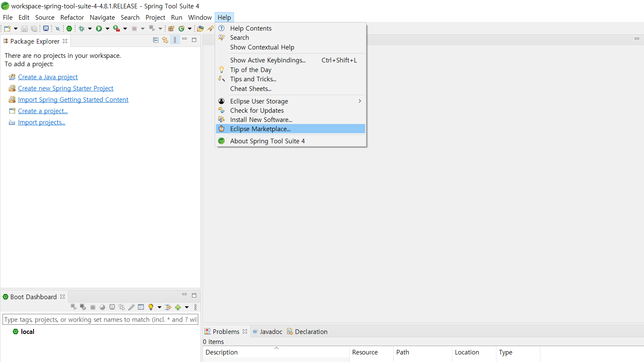Expand the Debug dropdown arrow
Viewport: 644px width, 362px height.
[90, 28]
